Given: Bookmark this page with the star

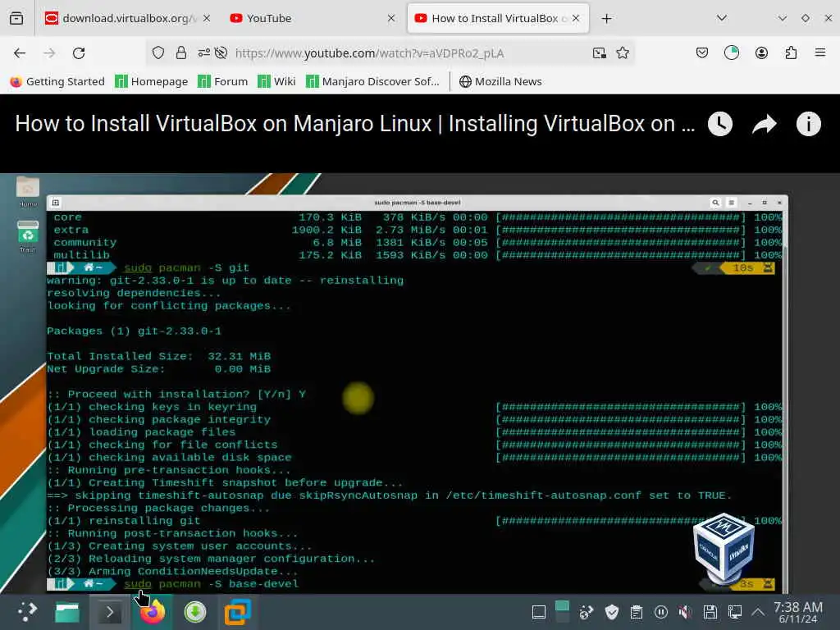Looking at the screenshot, I should click(x=623, y=53).
